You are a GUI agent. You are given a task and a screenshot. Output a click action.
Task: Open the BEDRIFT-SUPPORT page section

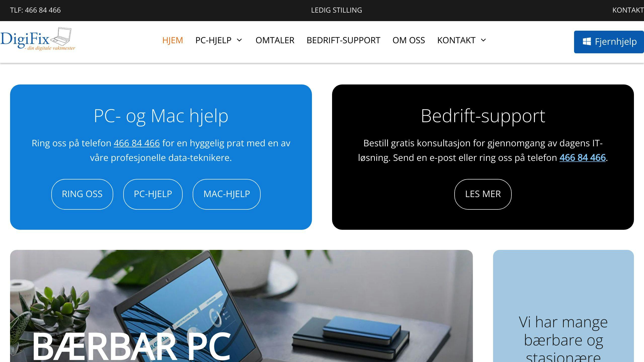(344, 40)
